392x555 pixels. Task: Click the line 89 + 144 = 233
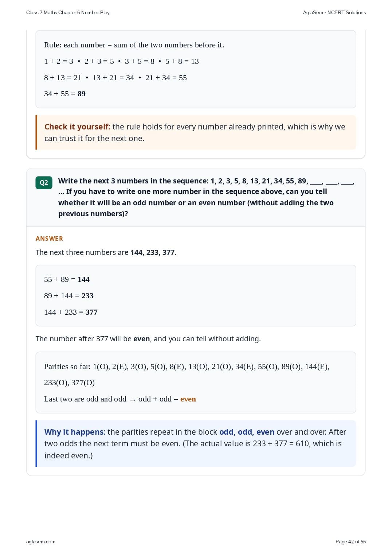(x=69, y=296)
